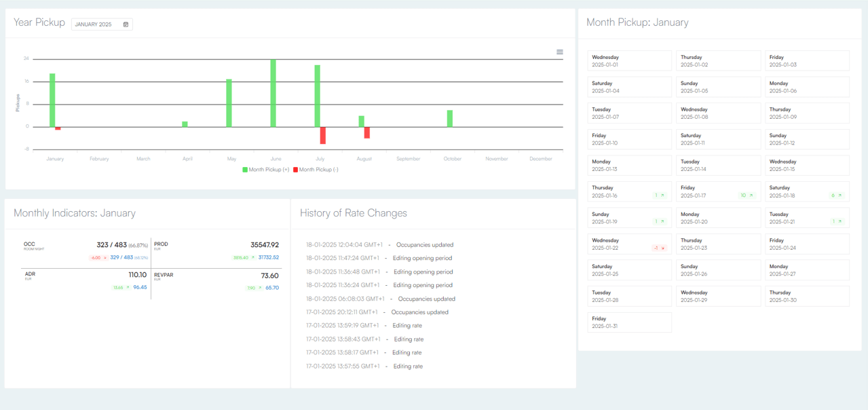Image resolution: width=868 pixels, height=410 pixels.
Task: Click the green 3815.40 PROD change badge
Action: point(243,258)
